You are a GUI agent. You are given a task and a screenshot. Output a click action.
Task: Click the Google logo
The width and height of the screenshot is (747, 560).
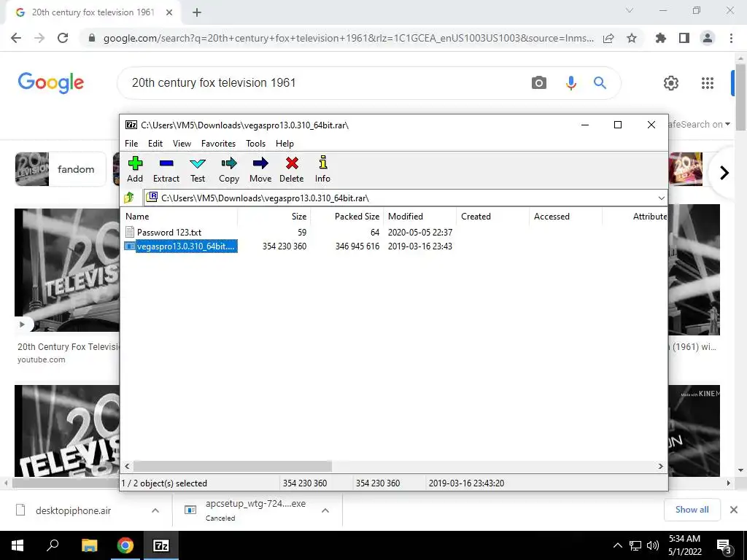coord(51,83)
